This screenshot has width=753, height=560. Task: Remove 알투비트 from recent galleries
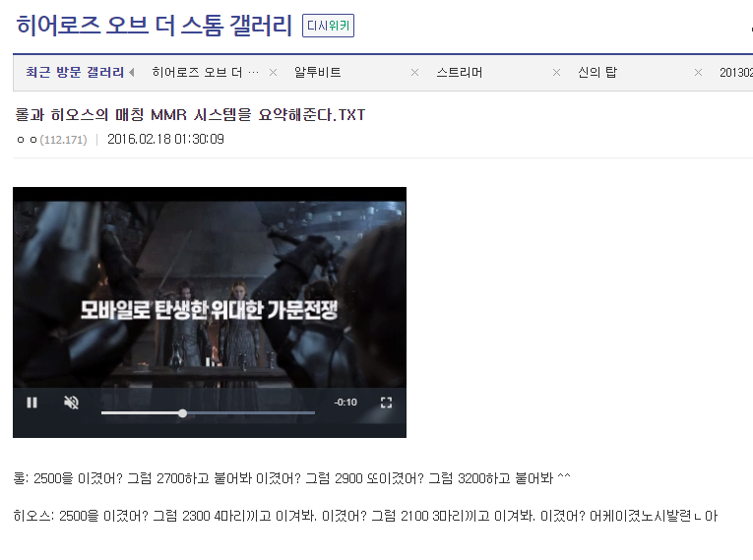(415, 73)
